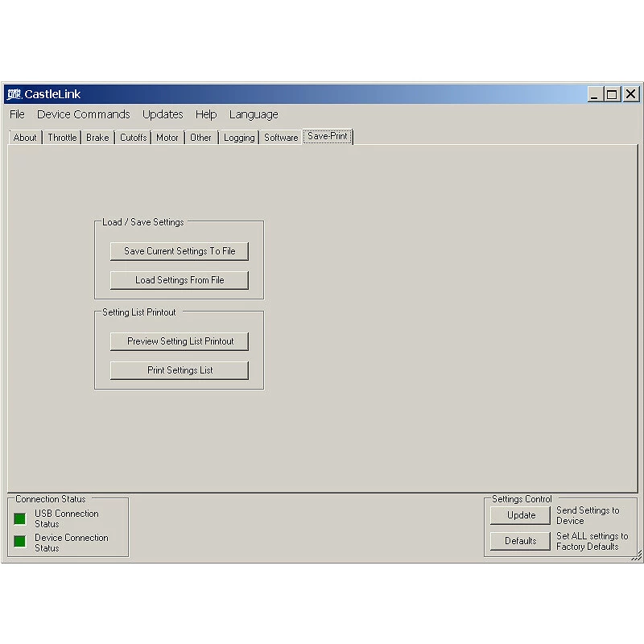This screenshot has height=644, width=644.
Task: Click the CastleLink title bar app icon
Action: tap(14, 94)
